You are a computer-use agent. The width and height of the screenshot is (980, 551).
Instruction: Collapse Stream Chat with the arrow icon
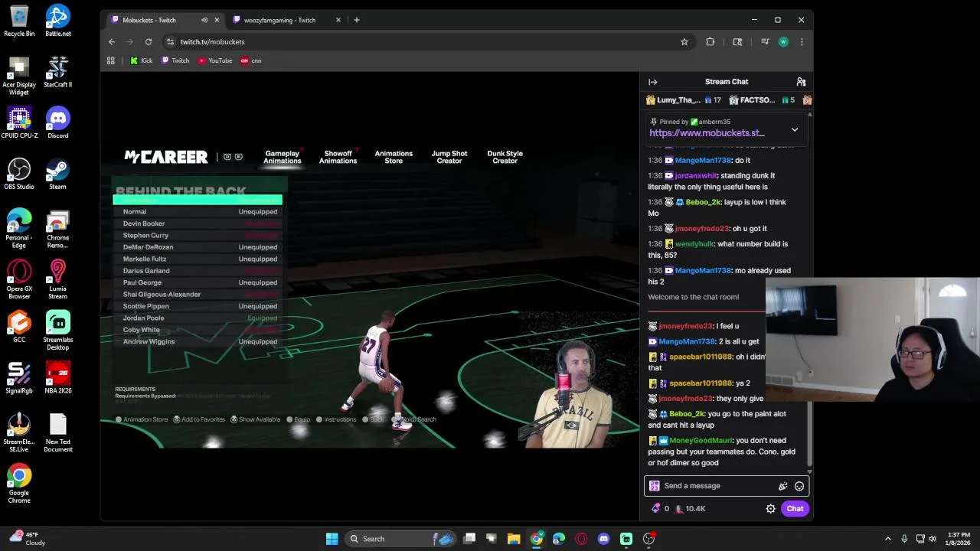[652, 82]
